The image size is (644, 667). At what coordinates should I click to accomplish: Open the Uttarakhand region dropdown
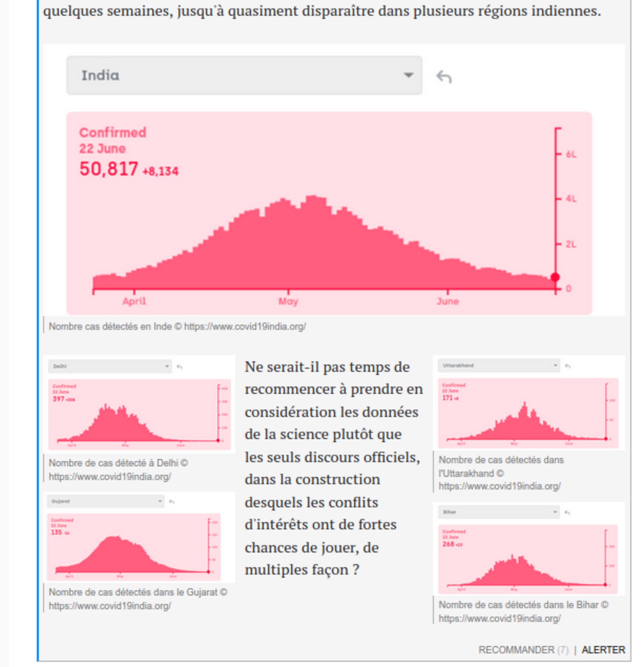[499, 365]
